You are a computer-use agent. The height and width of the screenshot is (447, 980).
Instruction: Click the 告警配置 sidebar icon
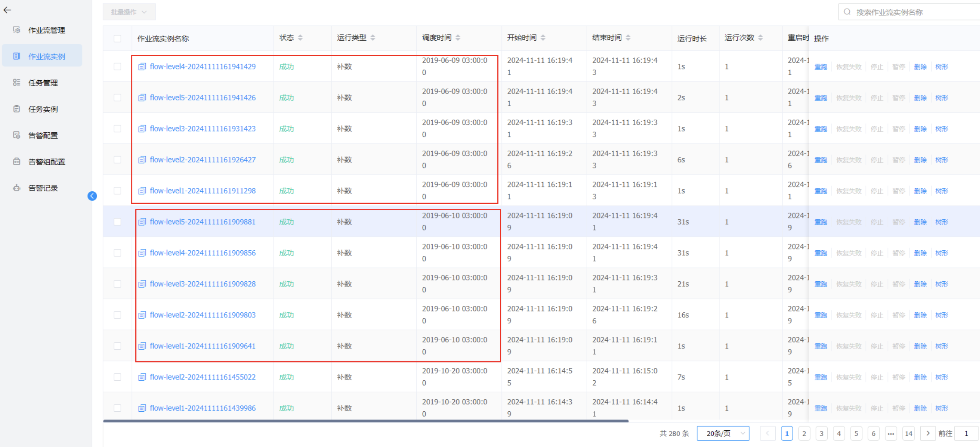click(x=17, y=135)
